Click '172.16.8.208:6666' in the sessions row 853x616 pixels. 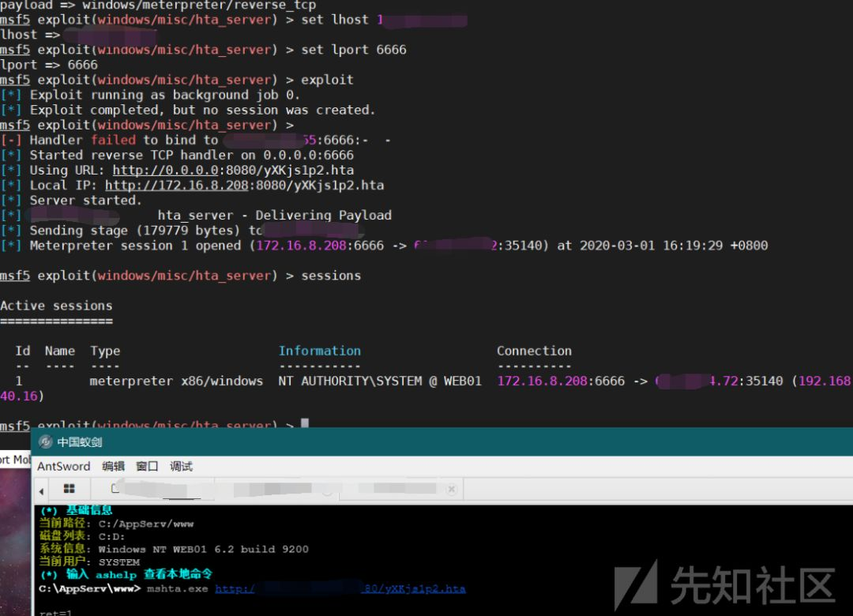561,381
